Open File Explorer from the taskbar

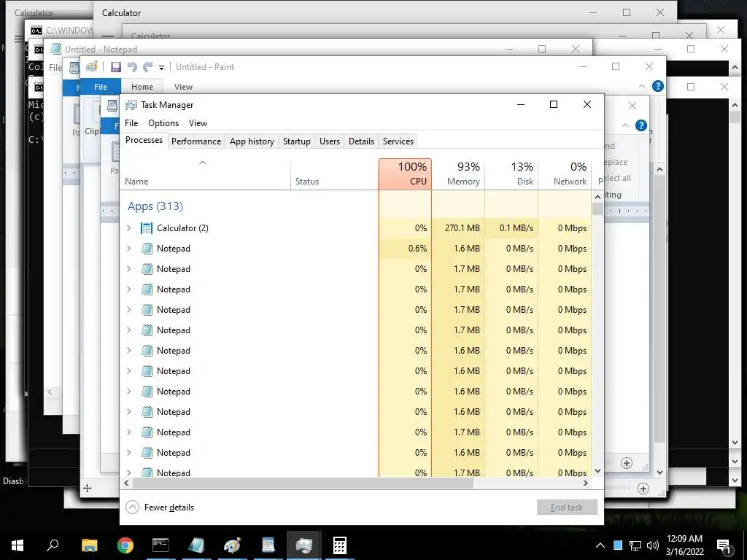pyautogui.click(x=89, y=545)
